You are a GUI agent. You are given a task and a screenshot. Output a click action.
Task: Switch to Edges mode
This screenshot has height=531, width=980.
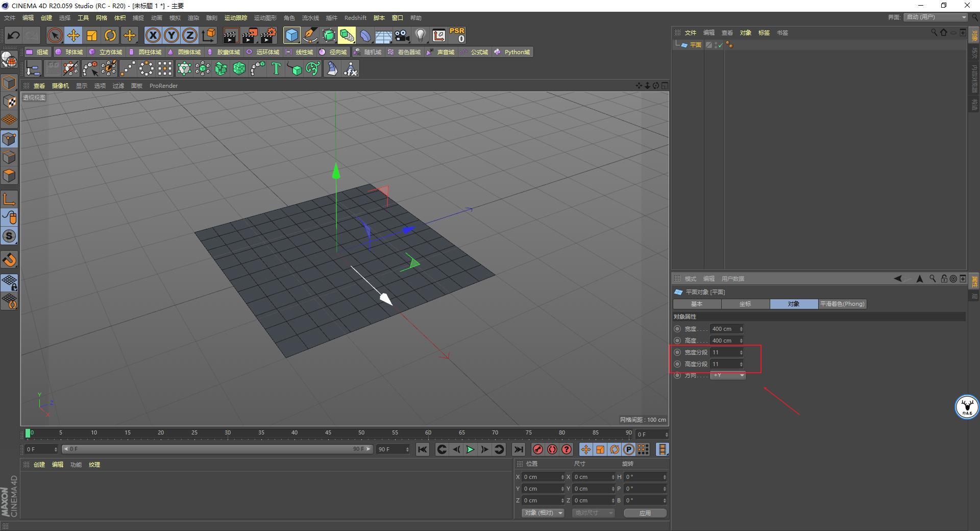[9, 157]
